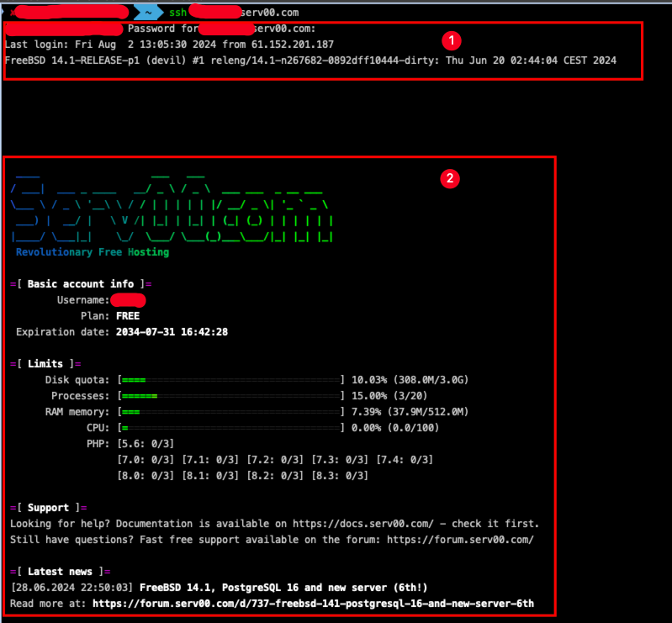Click the PHP entry [7.0: 0/3]
The height and width of the screenshot is (623, 672).
(146, 460)
